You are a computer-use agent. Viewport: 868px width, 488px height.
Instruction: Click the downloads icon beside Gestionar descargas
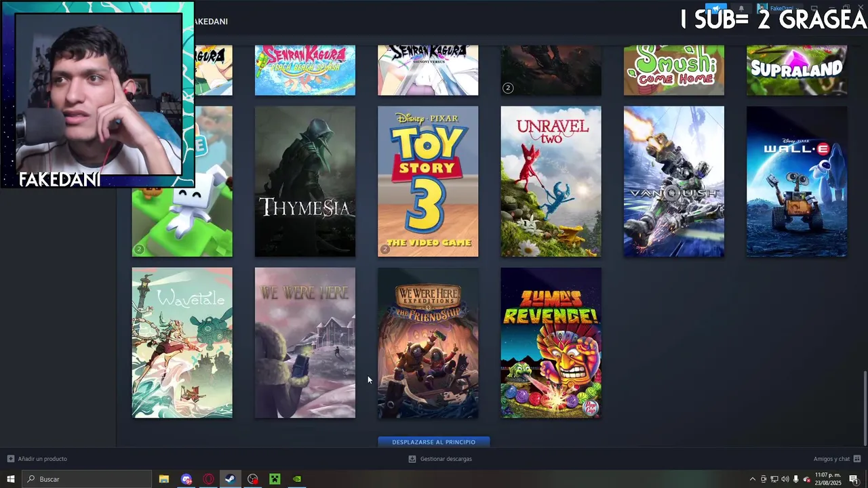pyautogui.click(x=412, y=459)
